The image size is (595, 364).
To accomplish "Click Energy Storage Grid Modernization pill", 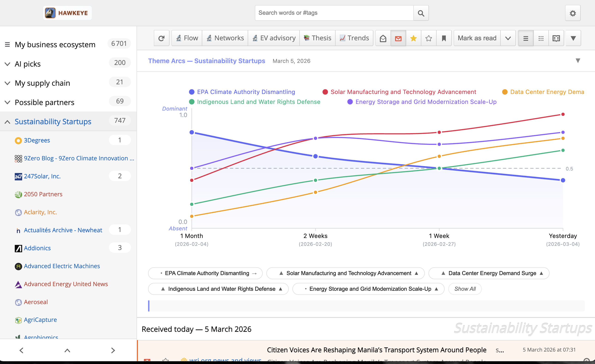I will (x=368, y=289).
